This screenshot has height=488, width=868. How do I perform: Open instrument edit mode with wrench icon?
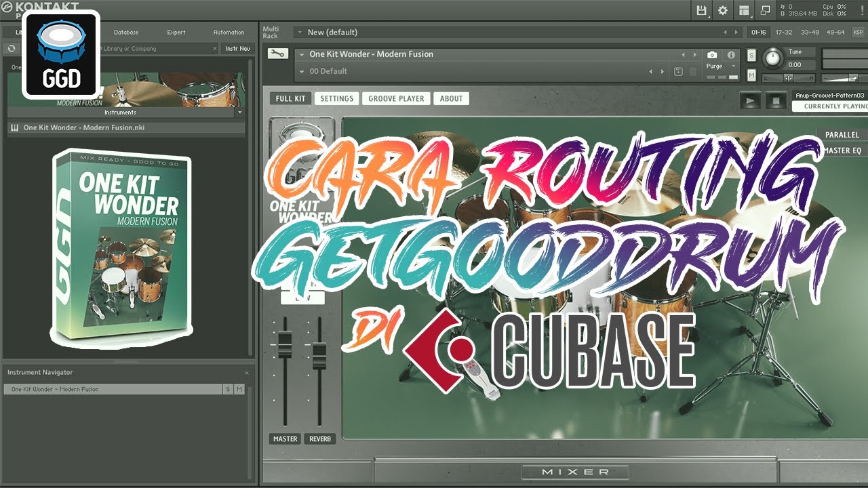(x=277, y=54)
